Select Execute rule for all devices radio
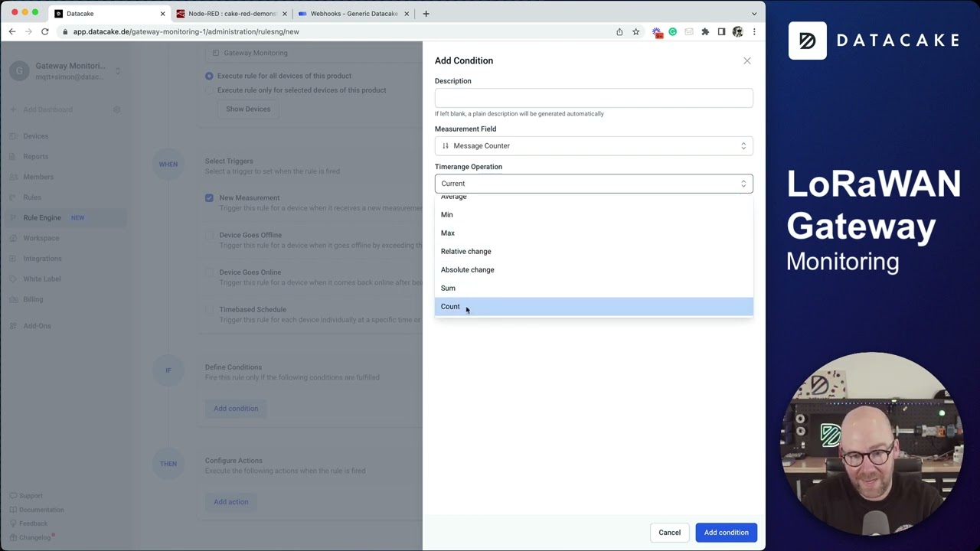The height and width of the screenshot is (551, 980). point(209,76)
